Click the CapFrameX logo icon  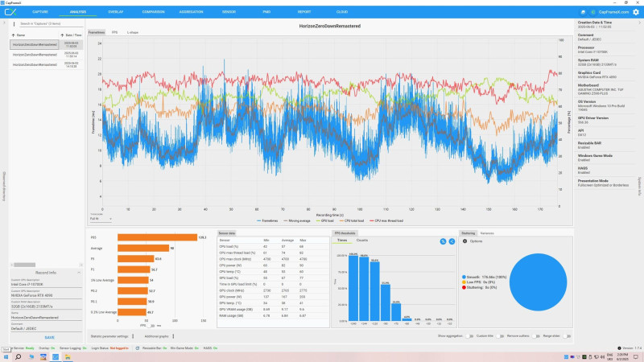(10, 12)
